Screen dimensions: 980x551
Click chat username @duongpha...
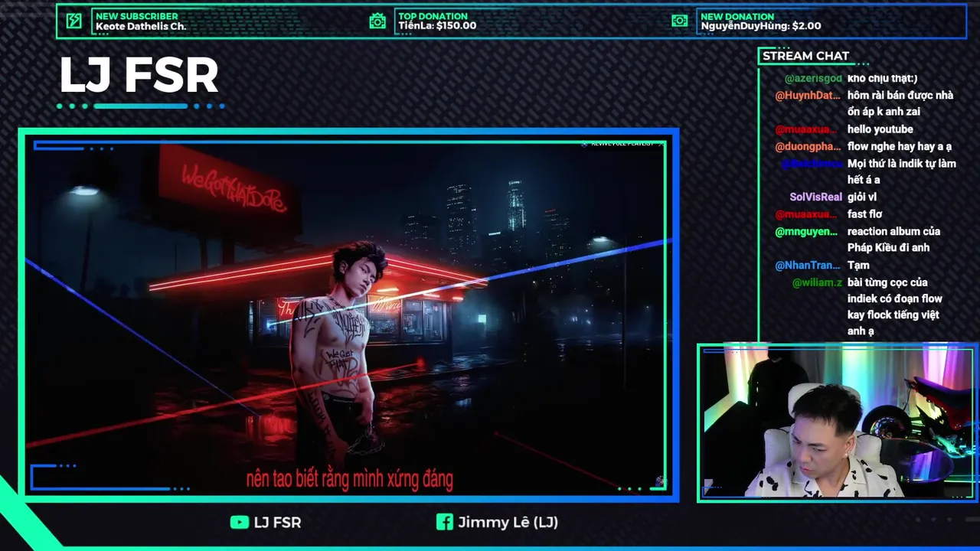tap(808, 146)
